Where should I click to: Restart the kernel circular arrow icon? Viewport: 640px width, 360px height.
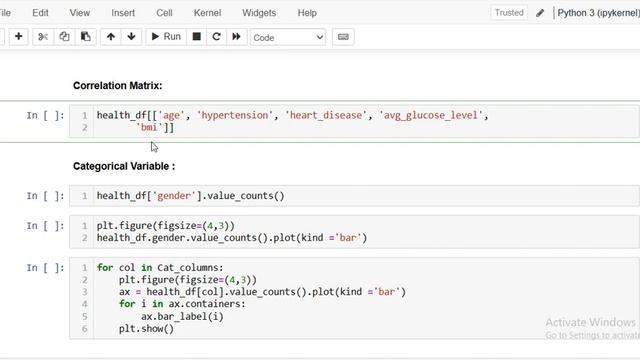216,37
